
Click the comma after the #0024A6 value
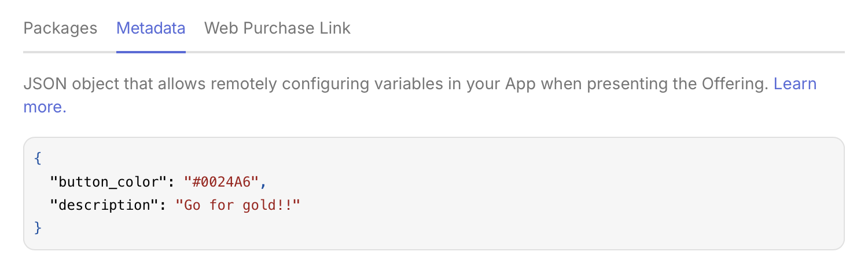[263, 184]
